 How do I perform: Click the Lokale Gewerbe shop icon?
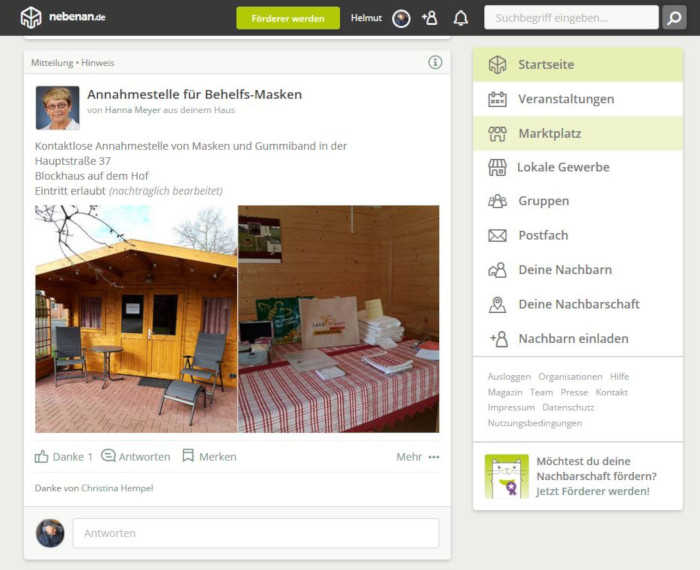(x=497, y=167)
